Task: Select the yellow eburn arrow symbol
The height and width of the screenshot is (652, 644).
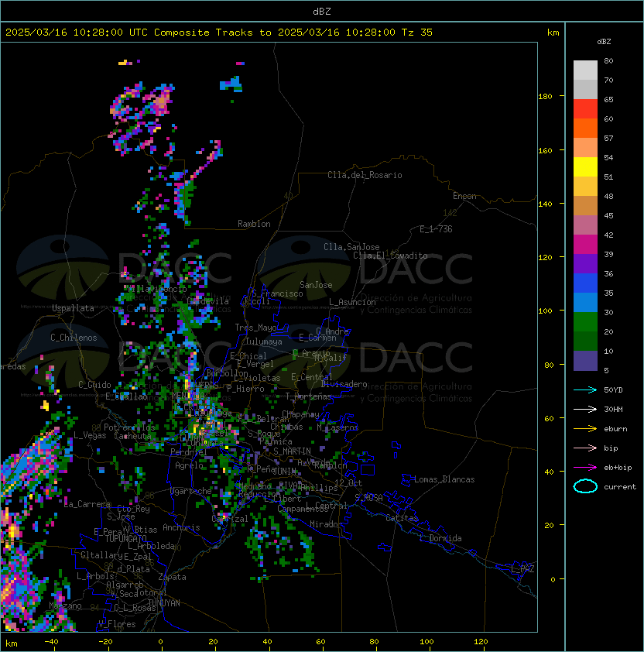Action: click(585, 429)
